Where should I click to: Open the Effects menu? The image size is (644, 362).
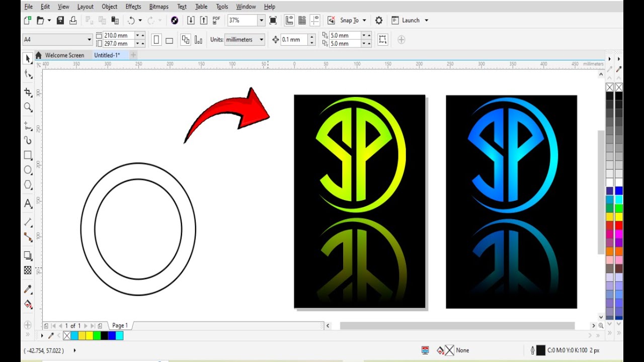pyautogui.click(x=133, y=7)
